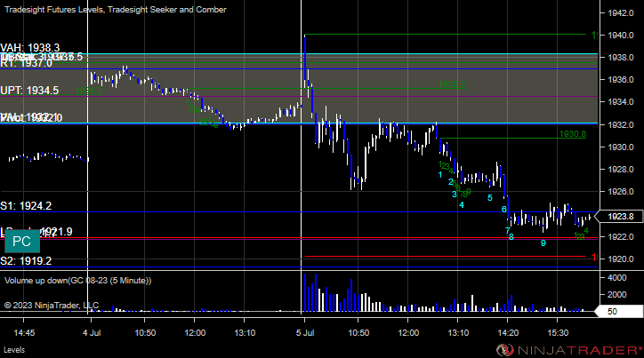
Task: Click the R1: 1937.0 resistance label
Action: click(x=27, y=63)
